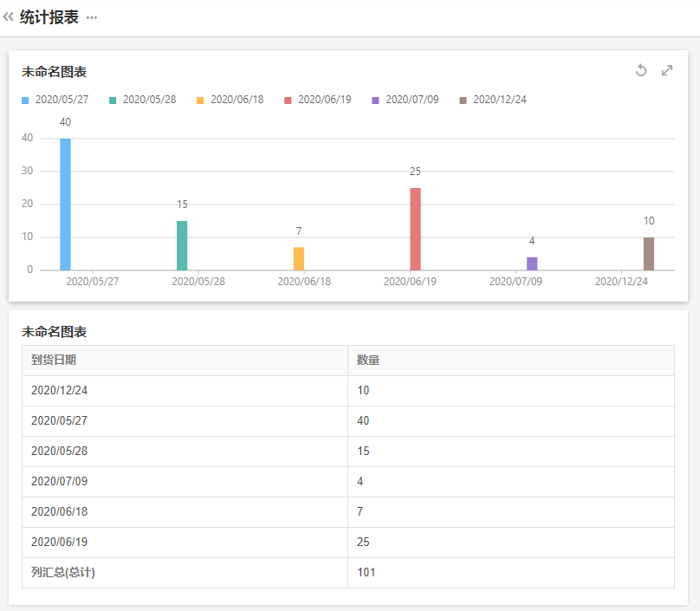Toggle the 2020/05/28 legend series
The height and width of the screenshot is (611, 700).
[x=143, y=100]
